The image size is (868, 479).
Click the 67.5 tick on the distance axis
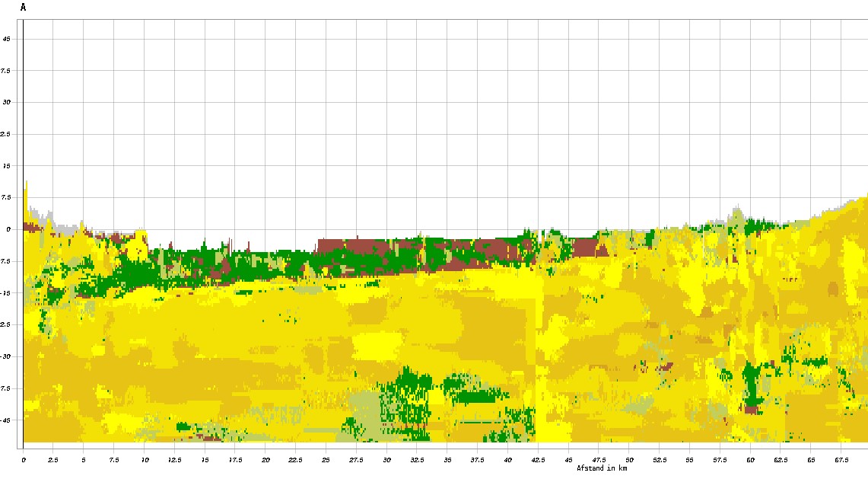(841, 461)
